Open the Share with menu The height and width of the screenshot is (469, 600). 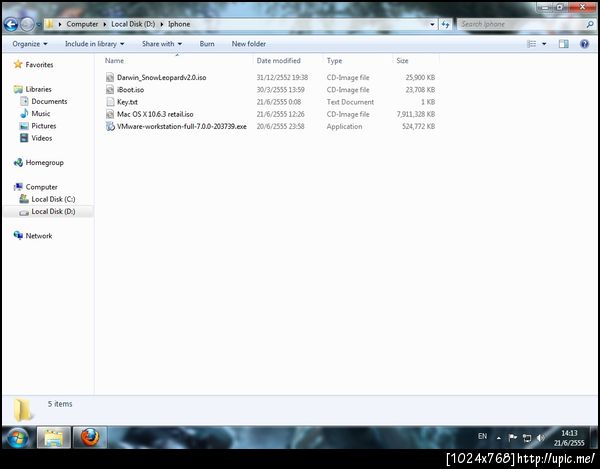pyautogui.click(x=162, y=44)
